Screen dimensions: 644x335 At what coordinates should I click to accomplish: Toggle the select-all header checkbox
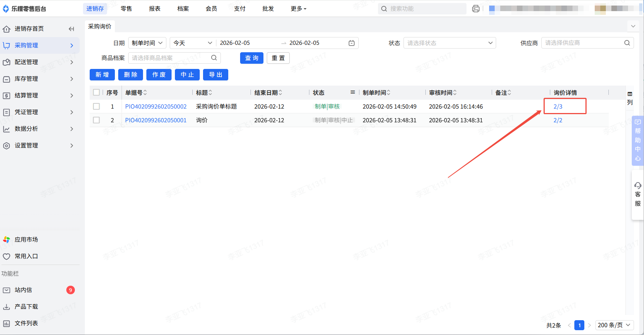[x=96, y=92]
